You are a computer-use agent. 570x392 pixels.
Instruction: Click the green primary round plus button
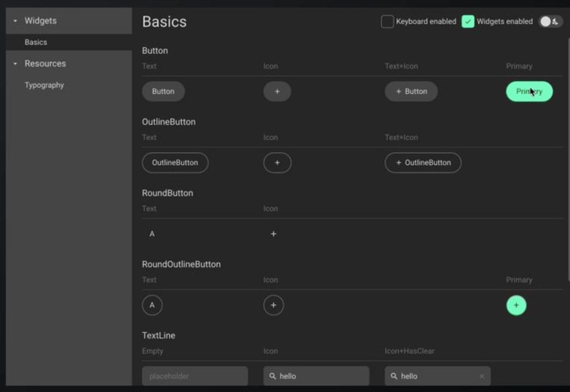pyautogui.click(x=516, y=305)
